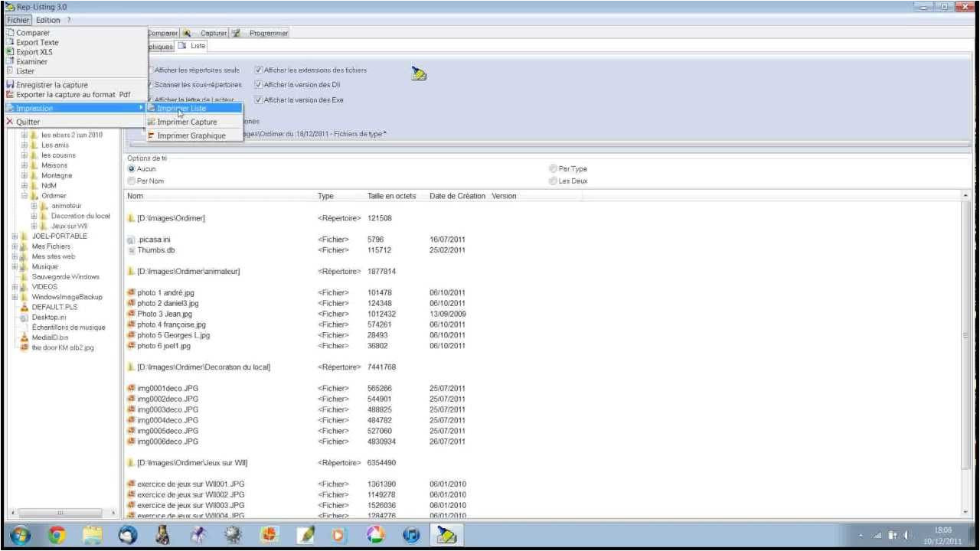This screenshot has height=551, width=980.
Task: Choose 'Imprimer Graphique' from the submenu
Action: (x=194, y=136)
